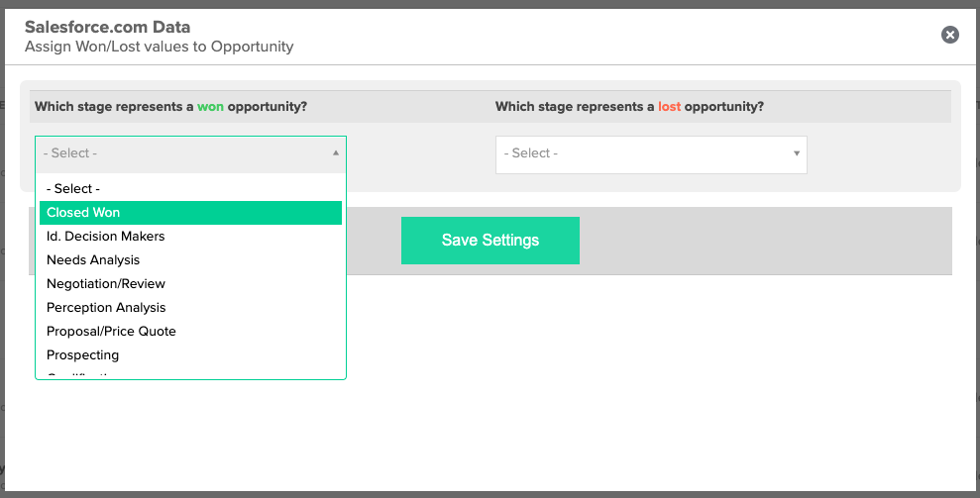Image resolution: width=980 pixels, height=498 pixels.
Task: Pick 'Id. Decision Makers' stage option
Action: (190, 237)
